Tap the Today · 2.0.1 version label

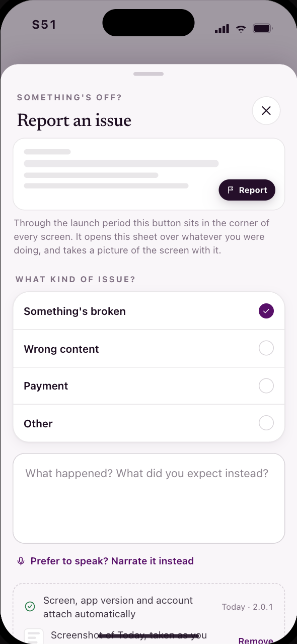247,607
